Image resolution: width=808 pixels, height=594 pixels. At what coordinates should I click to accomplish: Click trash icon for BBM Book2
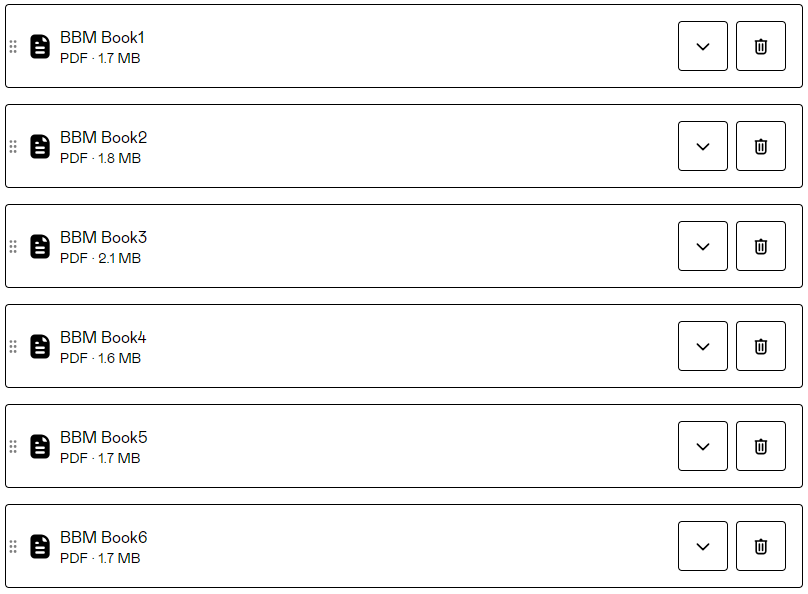(x=760, y=146)
